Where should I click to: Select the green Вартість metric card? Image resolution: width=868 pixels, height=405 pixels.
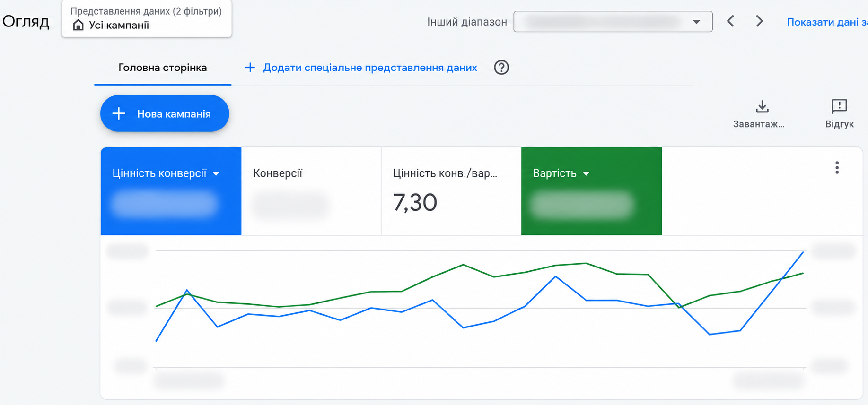pyautogui.click(x=591, y=191)
